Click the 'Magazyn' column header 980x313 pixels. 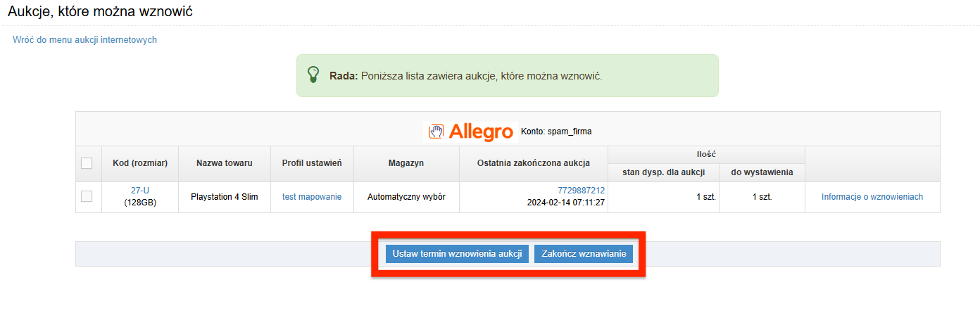[x=406, y=163]
